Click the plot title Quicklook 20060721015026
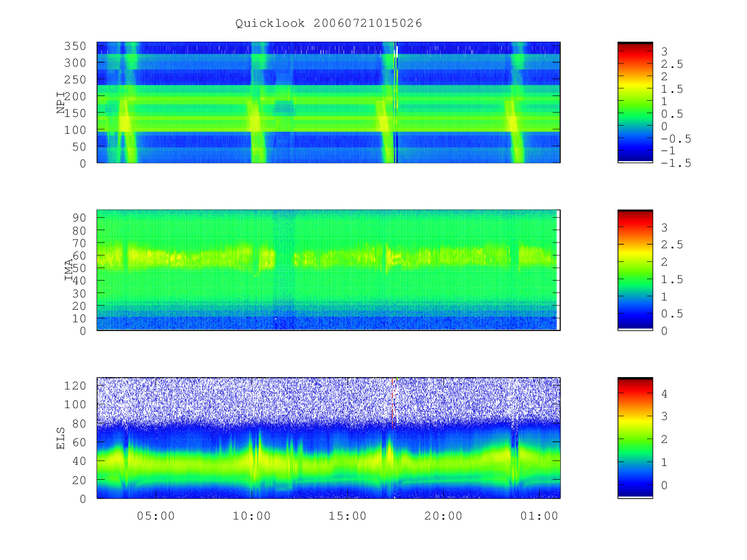Viewport: 747px width, 560px height. pos(329,23)
